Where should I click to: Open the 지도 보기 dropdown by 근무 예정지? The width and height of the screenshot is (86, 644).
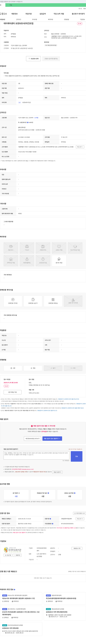pyautogui.click(x=80, y=147)
